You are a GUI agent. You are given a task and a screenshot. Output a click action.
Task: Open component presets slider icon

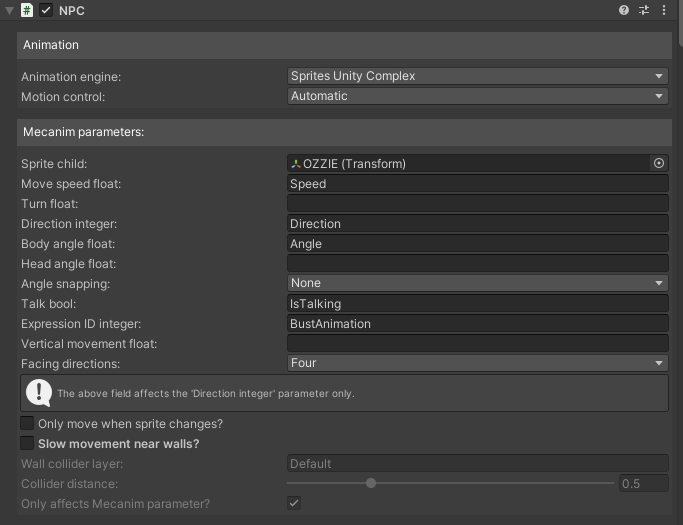click(x=644, y=10)
